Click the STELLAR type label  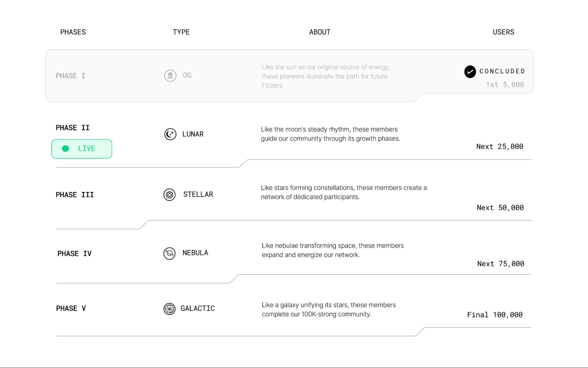tap(198, 194)
